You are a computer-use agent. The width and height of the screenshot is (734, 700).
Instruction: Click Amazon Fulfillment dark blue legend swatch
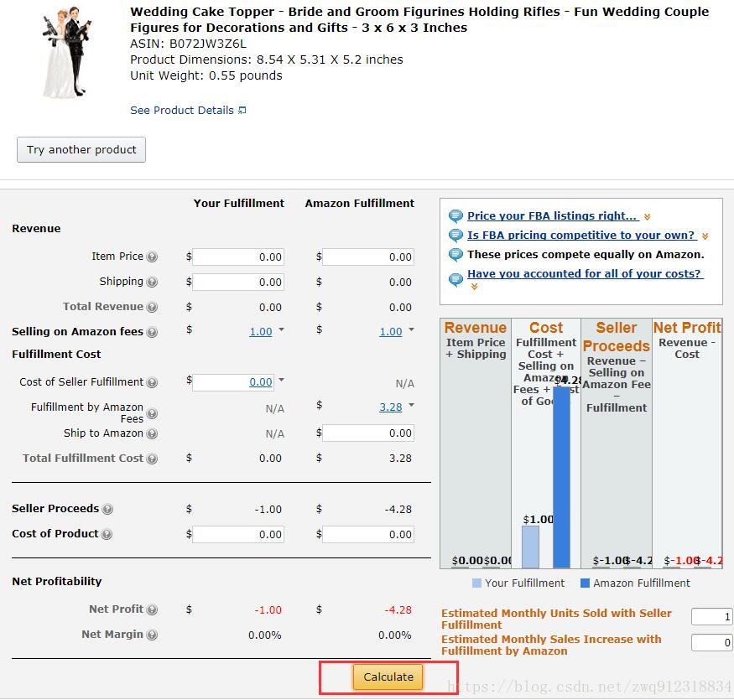[x=585, y=583]
